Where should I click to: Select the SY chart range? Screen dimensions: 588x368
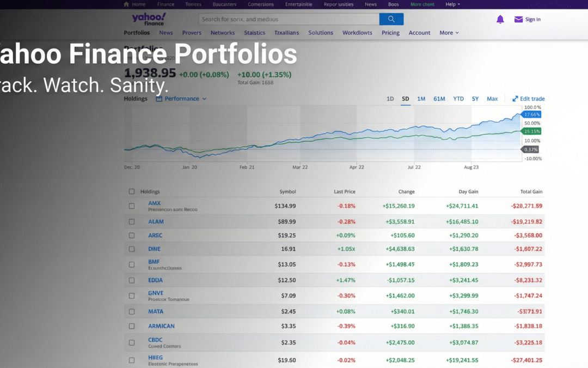click(475, 99)
